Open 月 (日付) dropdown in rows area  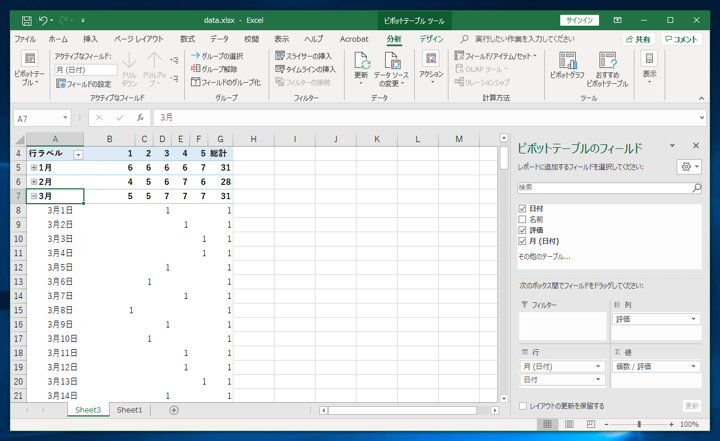598,366
